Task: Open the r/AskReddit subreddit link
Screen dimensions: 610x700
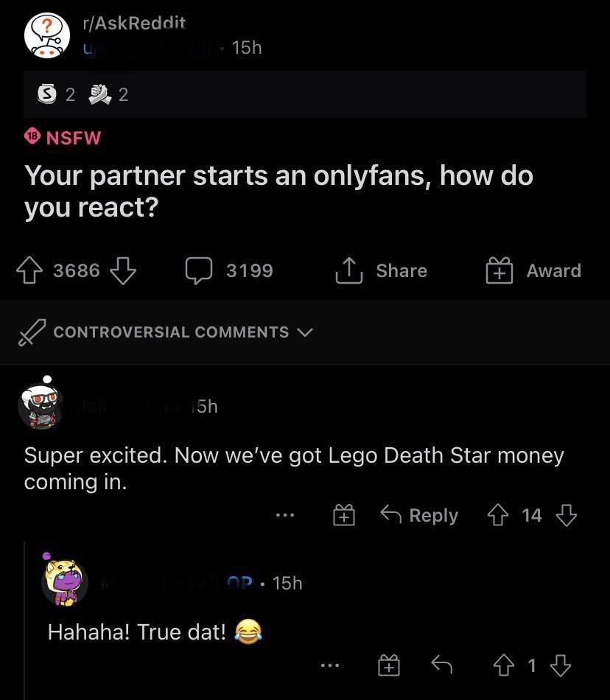Action: click(134, 23)
